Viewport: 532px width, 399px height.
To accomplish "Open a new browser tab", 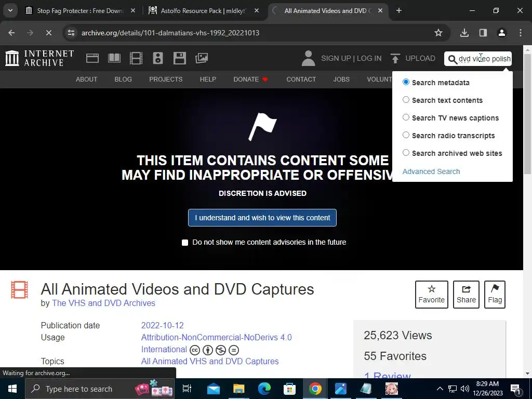I will point(399,10).
